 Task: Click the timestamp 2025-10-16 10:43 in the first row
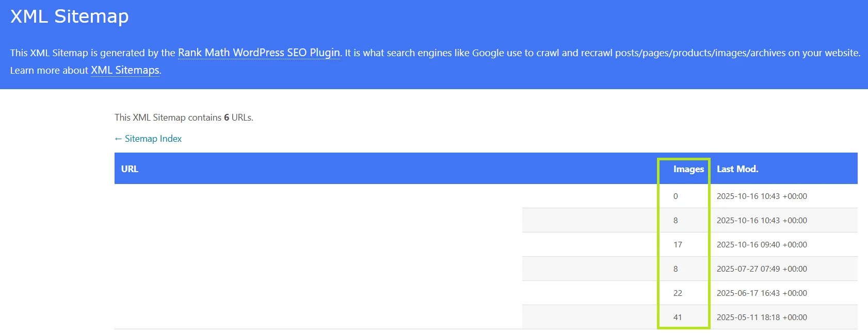click(x=762, y=196)
